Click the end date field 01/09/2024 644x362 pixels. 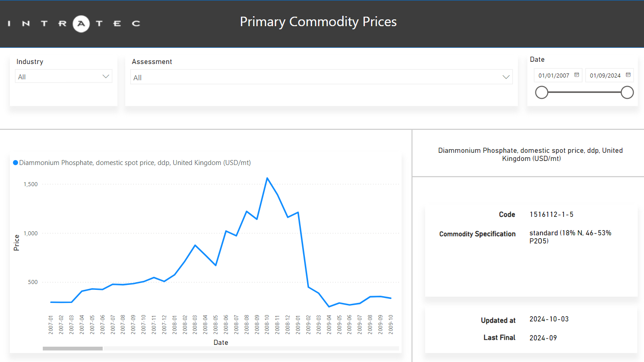coord(605,76)
